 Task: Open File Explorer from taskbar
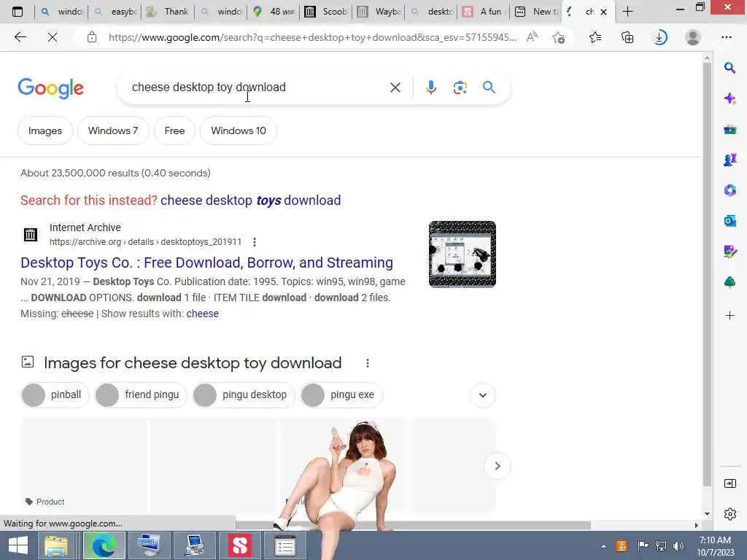[55, 545]
